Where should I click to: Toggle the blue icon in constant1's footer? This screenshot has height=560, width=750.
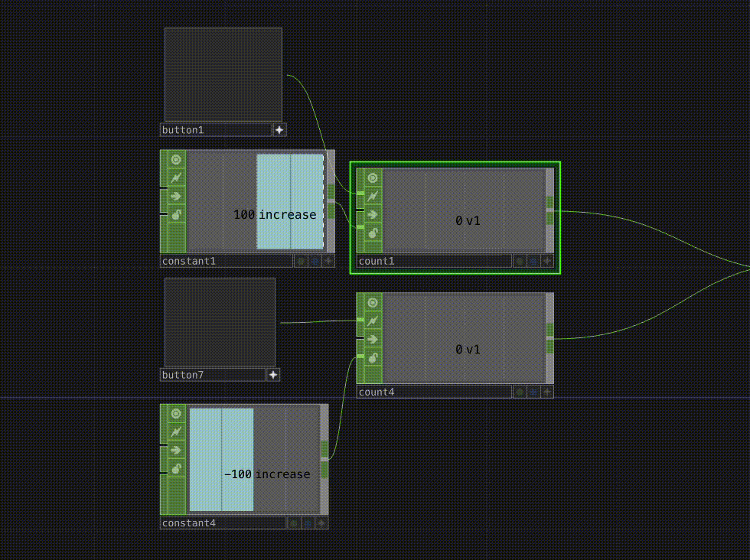(x=314, y=261)
